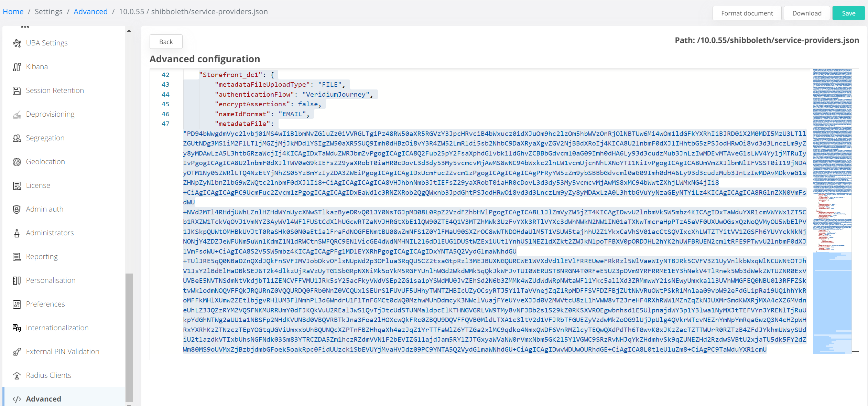This screenshot has width=868, height=406.
Task: Select Personalisation in the sidebar
Action: [51, 280]
